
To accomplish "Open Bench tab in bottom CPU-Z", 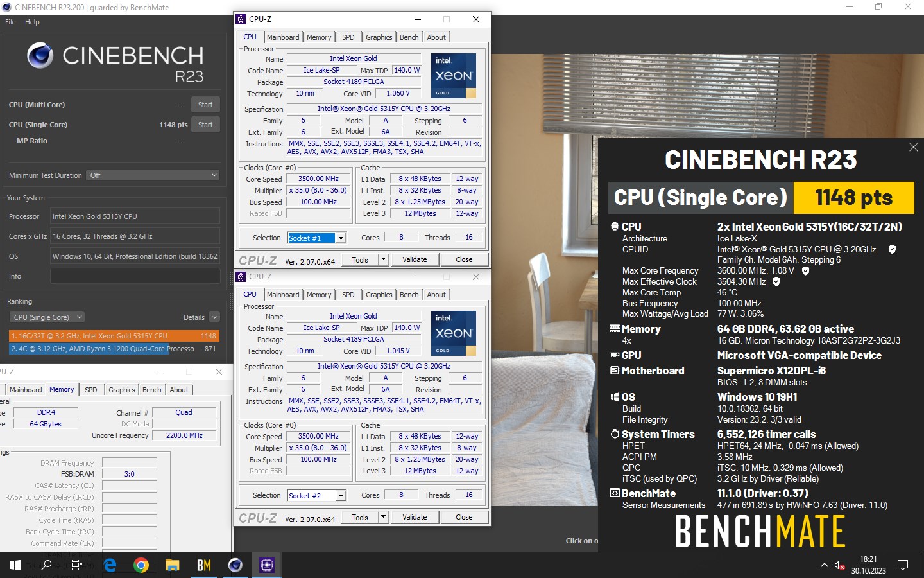I will click(409, 295).
